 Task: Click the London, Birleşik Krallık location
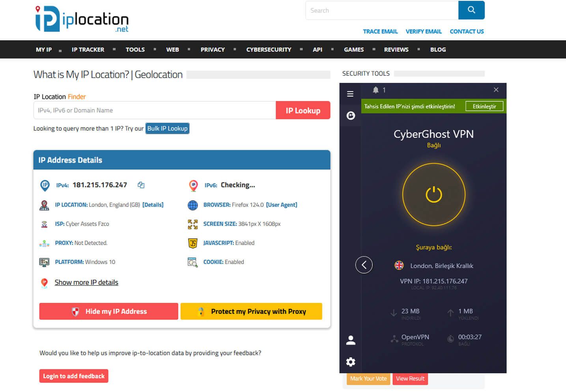point(442,266)
